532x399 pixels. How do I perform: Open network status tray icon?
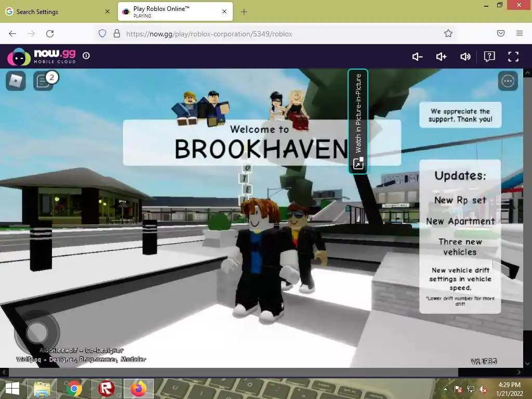coord(471,389)
